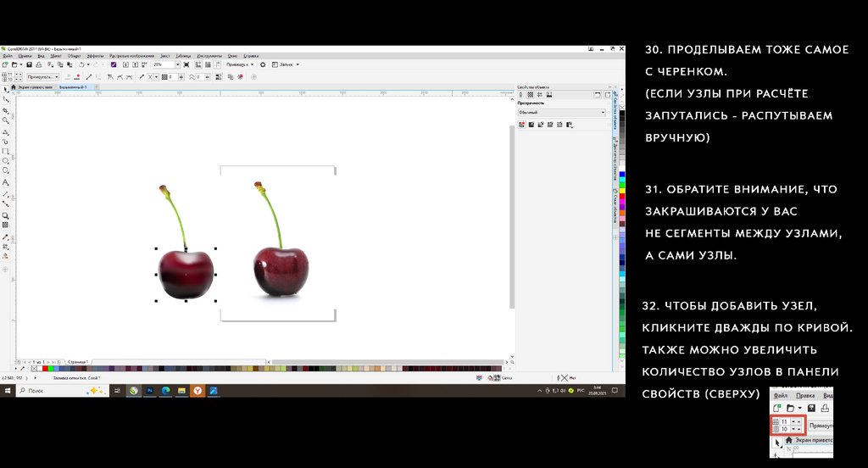Screen dimensions: 868x468
Task: Open the Bitmaps menu
Action: (131, 56)
